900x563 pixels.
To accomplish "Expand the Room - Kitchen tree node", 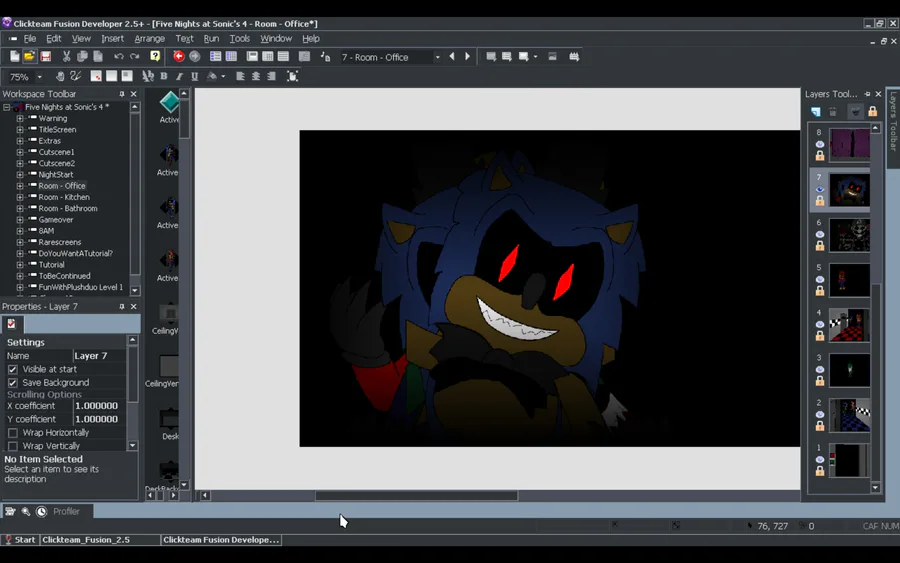I will 20,197.
